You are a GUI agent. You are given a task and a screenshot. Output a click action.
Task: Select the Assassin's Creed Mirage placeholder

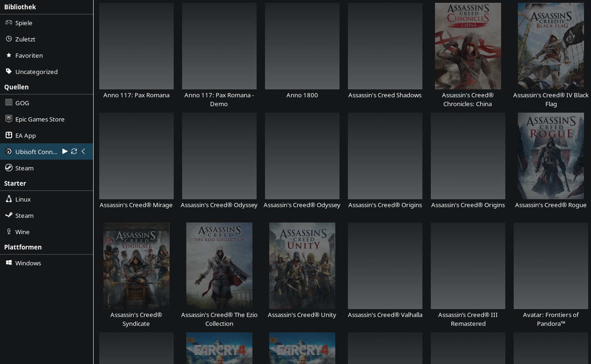136,156
